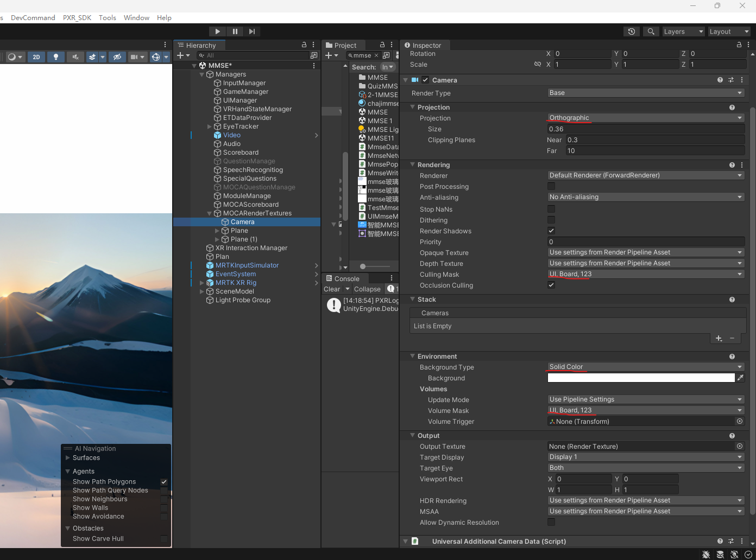756x560 pixels.
Task: Open the Scene draw mode dropdown
Action: (15, 57)
